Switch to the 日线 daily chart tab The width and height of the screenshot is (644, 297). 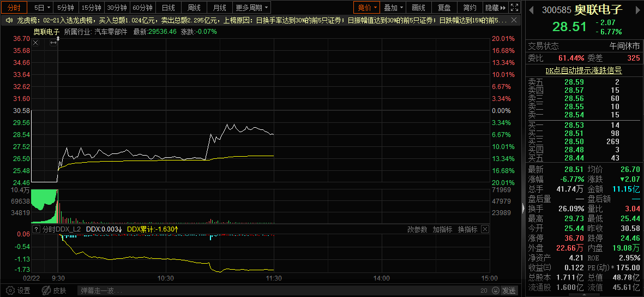coord(168,8)
